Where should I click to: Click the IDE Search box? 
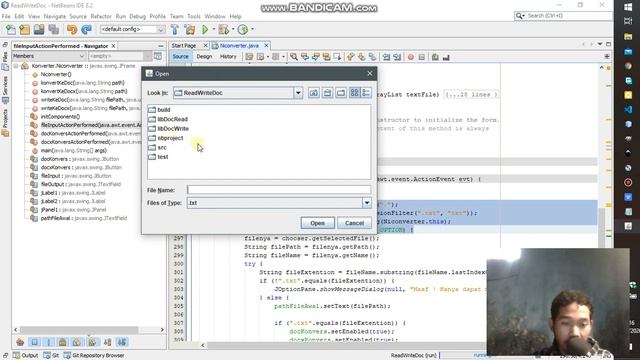(x=563, y=16)
